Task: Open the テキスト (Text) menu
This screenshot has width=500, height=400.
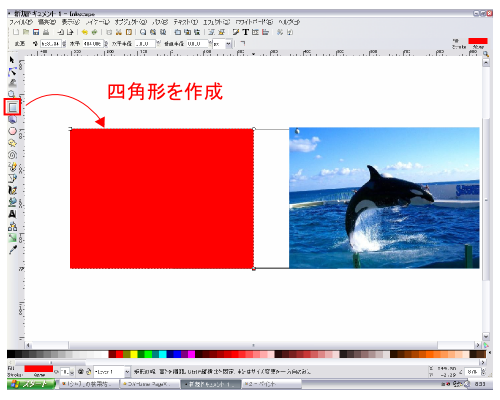Action: [185, 22]
